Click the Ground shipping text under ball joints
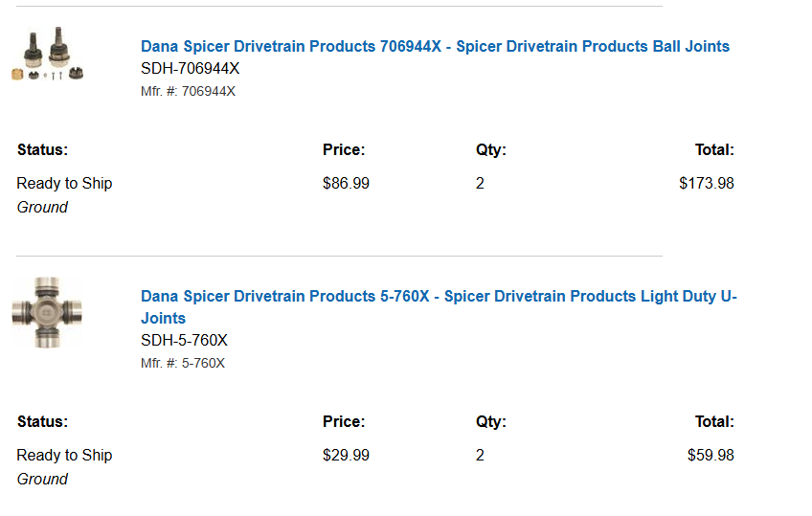This screenshot has height=516, width=812. pyautogui.click(x=42, y=207)
